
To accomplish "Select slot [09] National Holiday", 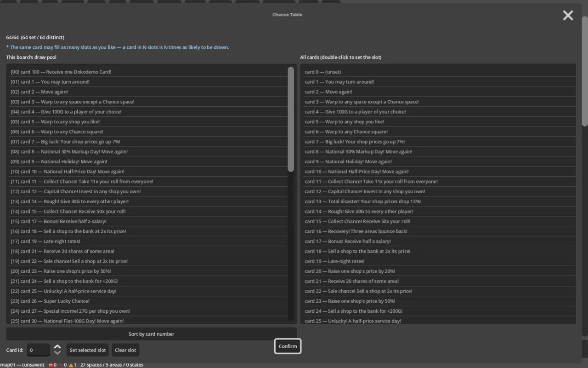I will click(x=149, y=161).
